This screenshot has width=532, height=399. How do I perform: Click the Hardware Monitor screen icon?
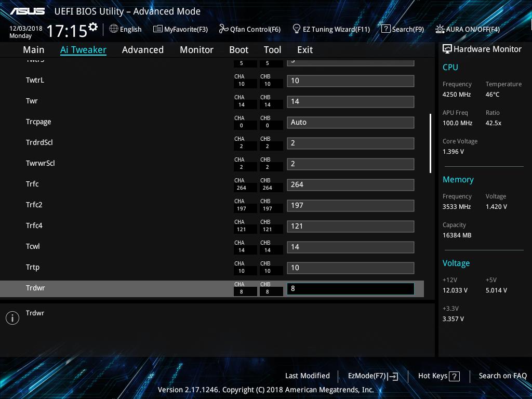coord(447,49)
